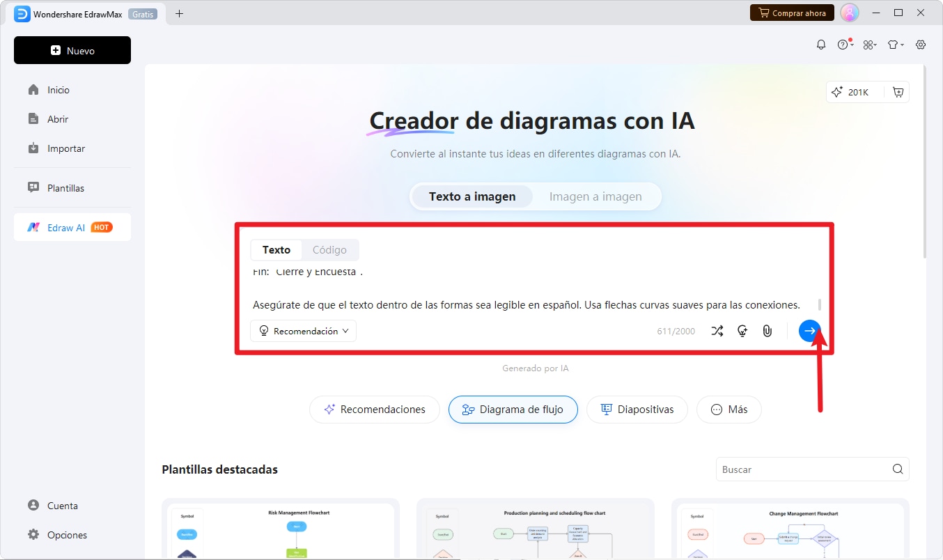Expand the help menu with red notification dot
This screenshot has width=943, height=560.
point(845,44)
